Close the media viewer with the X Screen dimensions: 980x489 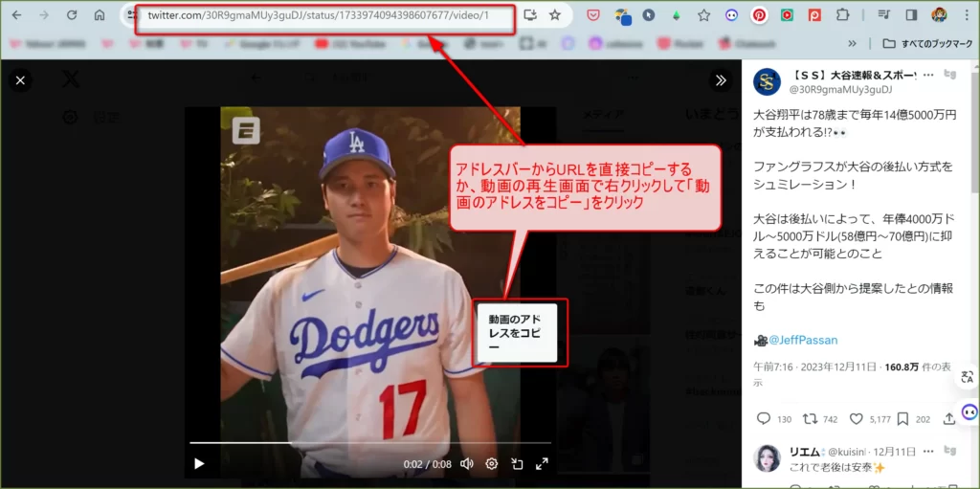(20, 80)
